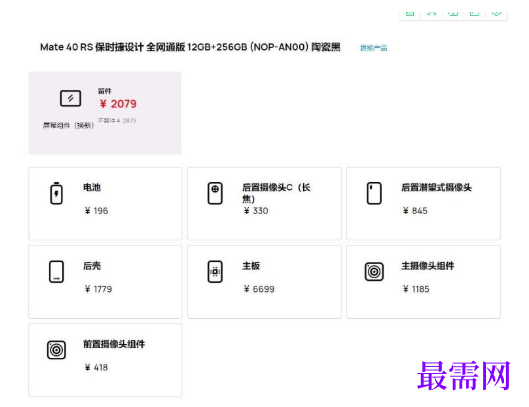Click the 屏幕组件 (换新) label
This screenshot has height=407, width=529.
tap(68, 126)
